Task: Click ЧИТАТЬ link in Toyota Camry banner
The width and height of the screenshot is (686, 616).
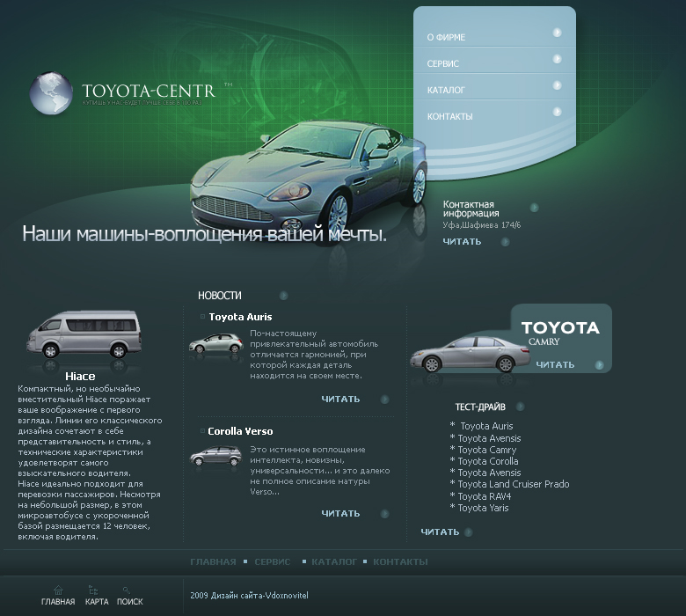Action: 555,364
